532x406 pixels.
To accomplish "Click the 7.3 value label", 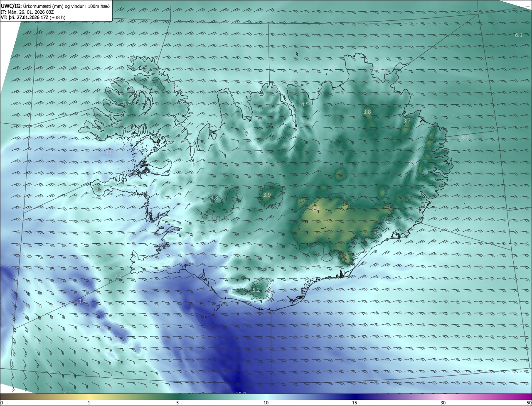I will (x=118, y=276).
